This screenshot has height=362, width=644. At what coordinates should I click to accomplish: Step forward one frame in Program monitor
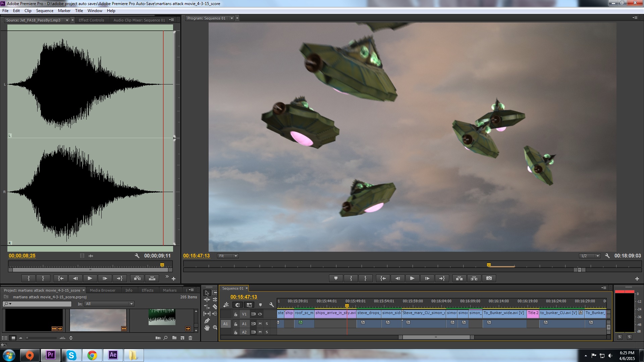point(427,278)
